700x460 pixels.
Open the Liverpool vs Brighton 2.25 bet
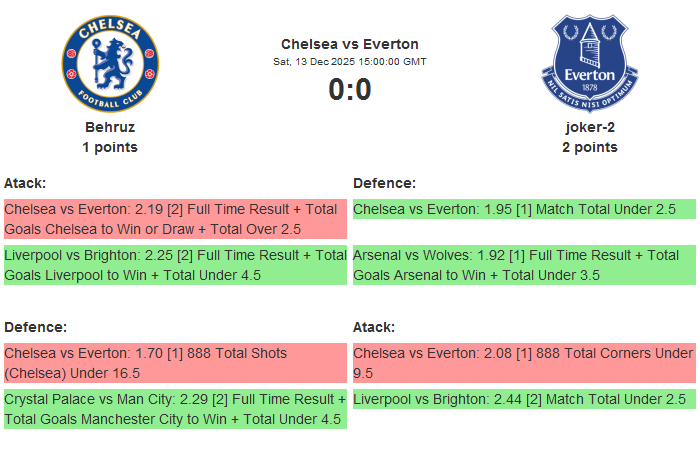(175, 265)
